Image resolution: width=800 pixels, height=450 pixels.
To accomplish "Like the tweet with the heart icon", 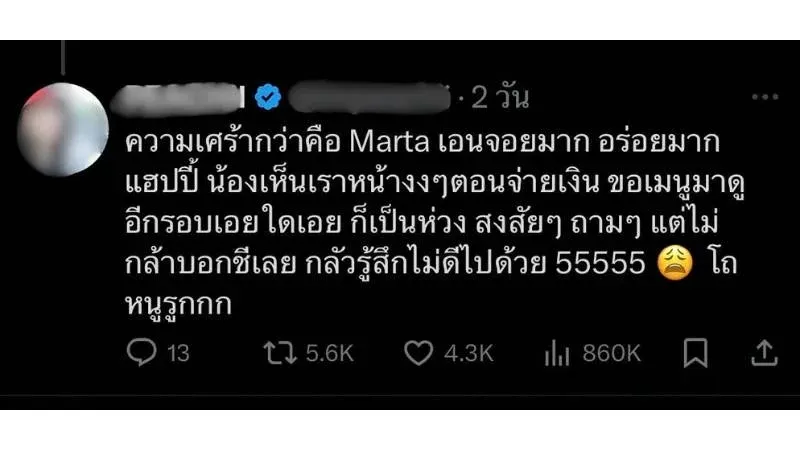I will [418, 353].
